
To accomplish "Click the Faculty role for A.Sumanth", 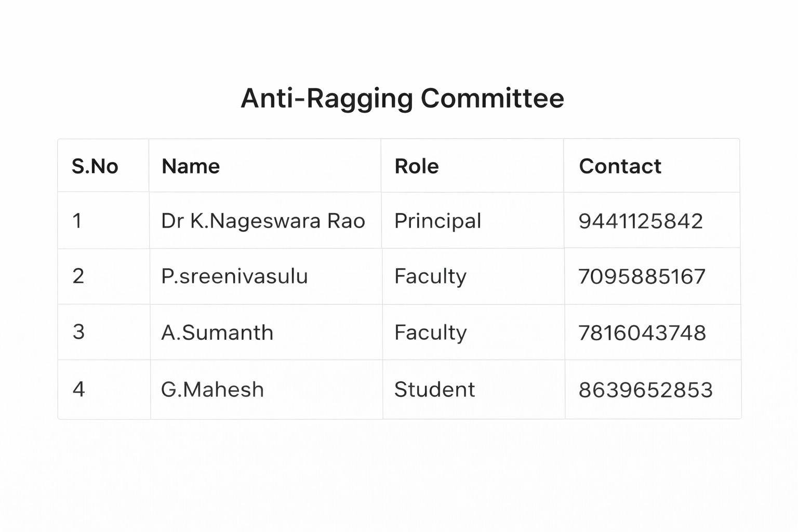I will click(x=430, y=332).
